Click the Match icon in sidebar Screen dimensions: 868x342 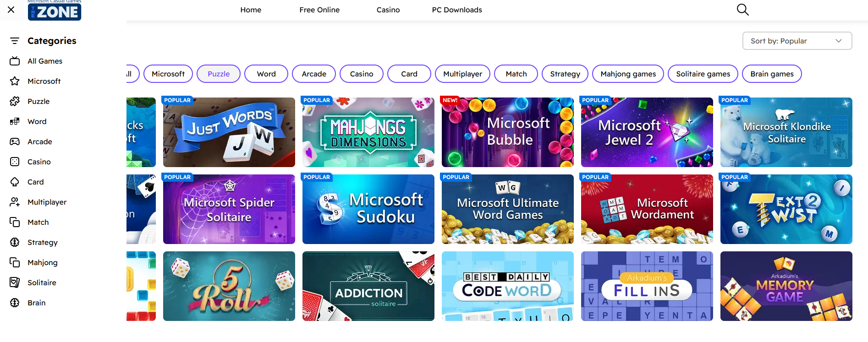15,222
